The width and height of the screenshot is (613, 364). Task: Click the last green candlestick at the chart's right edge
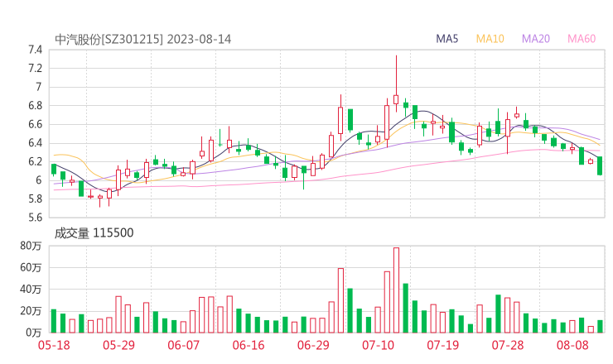(x=600, y=165)
